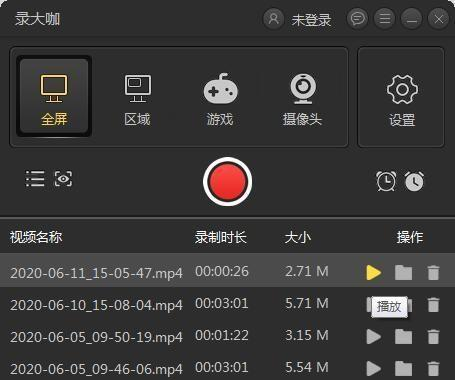The image size is (455, 380).
Task: Click the 未登录 login text
Action: pos(311,20)
